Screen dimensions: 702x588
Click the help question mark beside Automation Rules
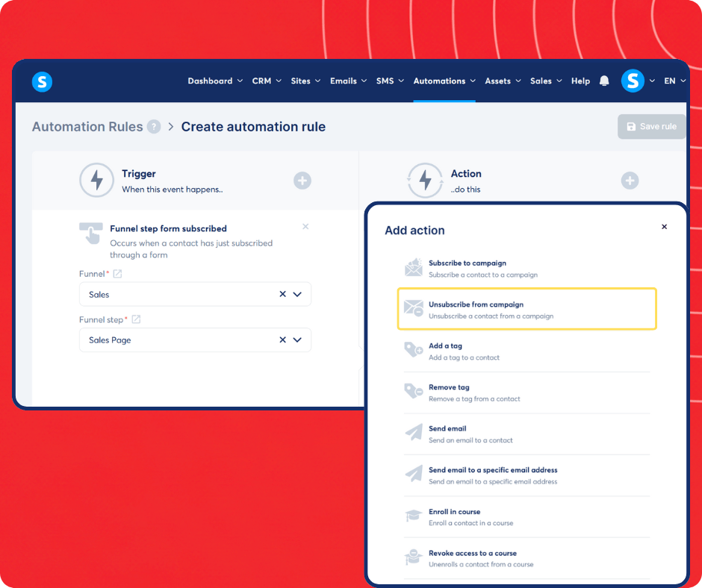tap(154, 127)
